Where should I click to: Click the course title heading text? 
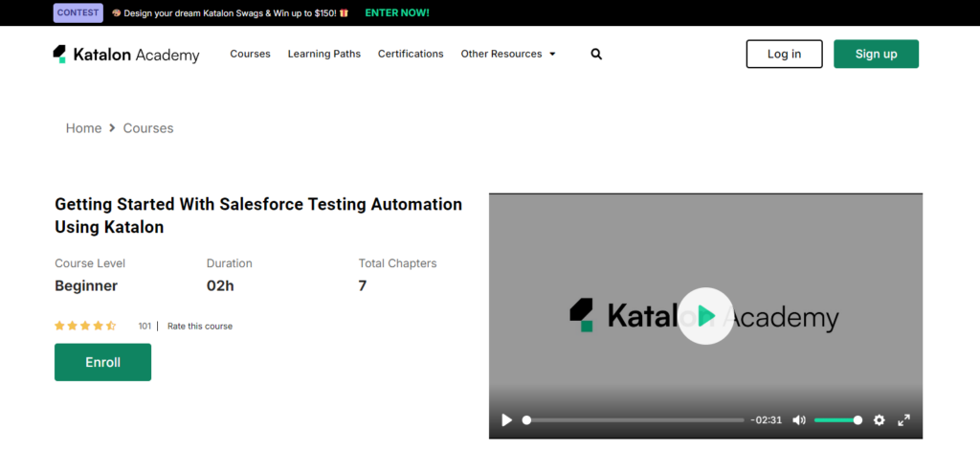click(x=258, y=215)
